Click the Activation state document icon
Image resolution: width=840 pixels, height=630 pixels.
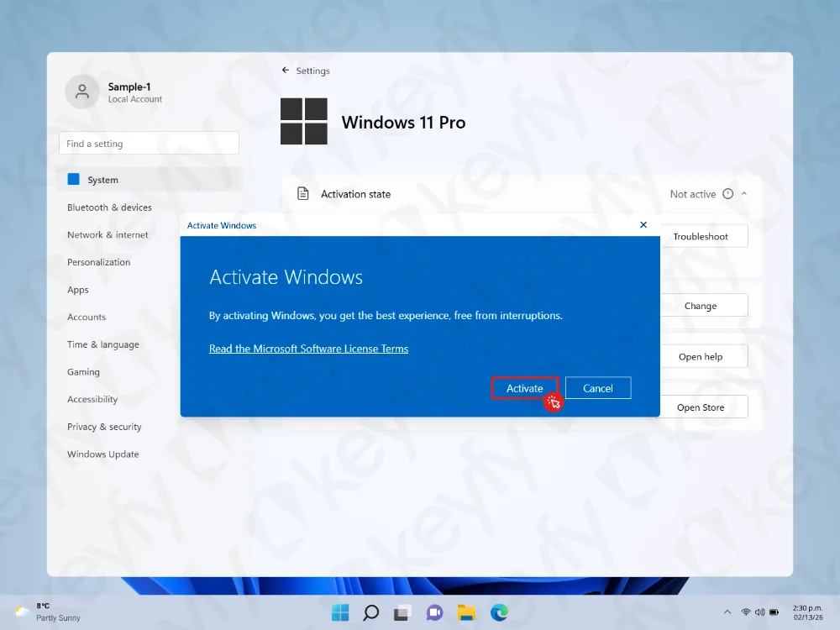pyautogui.click(x=303, y=193)
